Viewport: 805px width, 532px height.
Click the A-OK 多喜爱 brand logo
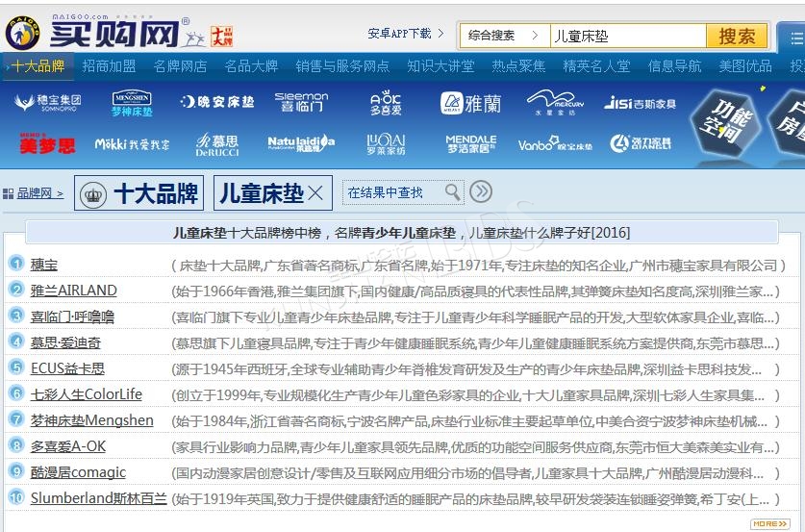click(x=386, y=103)
